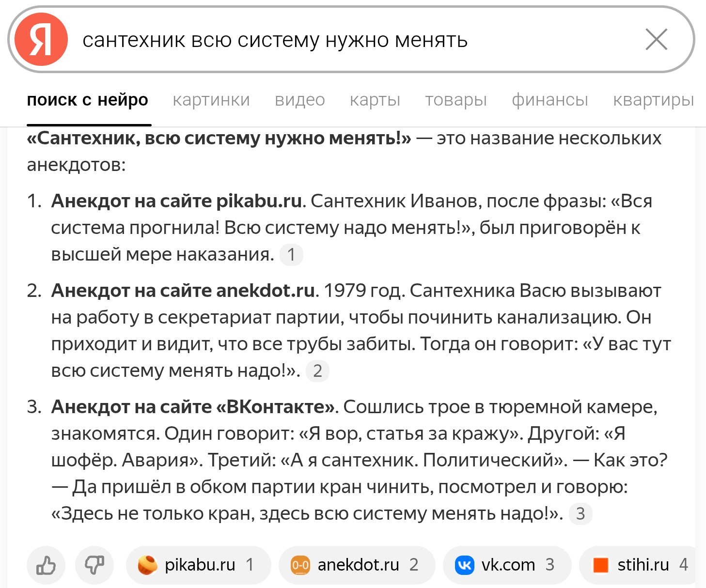The height and width of the screenshot is (588, 706).
Task: Click the Yandex logo icon
Action: (41, 39)
